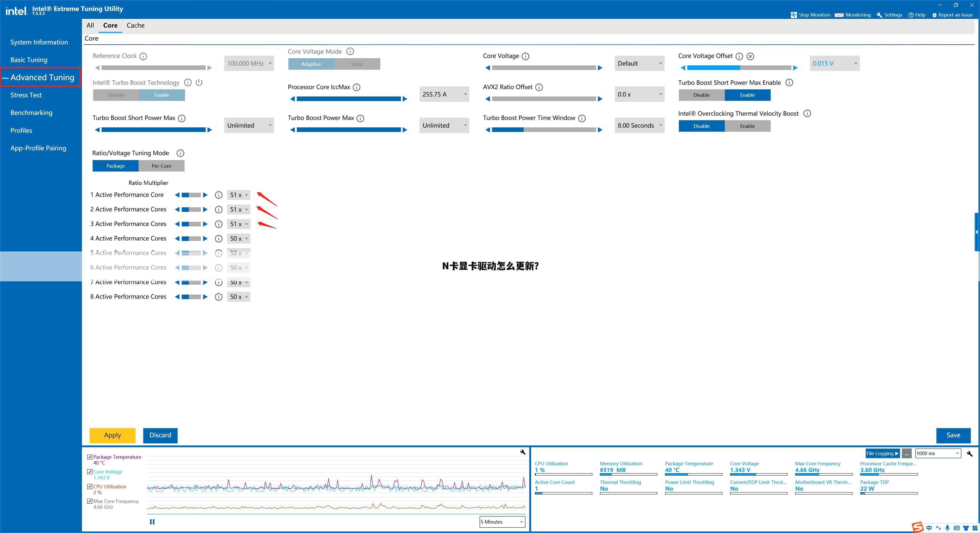This screenshot has height=533, width=980.
Task: Open Stress Test section
Action: click(26, 95)
